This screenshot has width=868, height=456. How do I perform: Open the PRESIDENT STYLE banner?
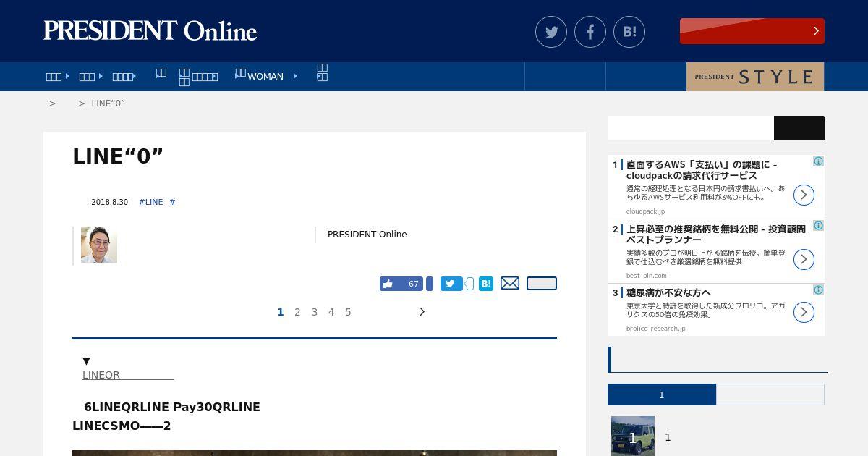755,77
